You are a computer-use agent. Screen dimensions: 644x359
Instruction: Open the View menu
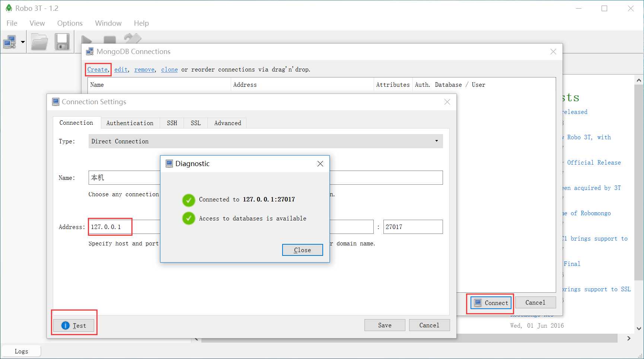[x=37, y=23]
